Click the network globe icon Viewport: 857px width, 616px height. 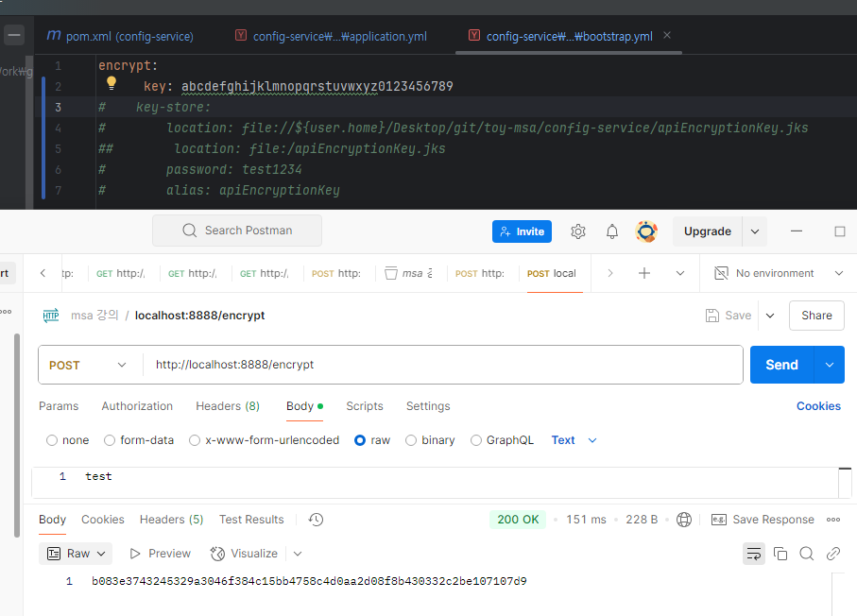pyautogui.click(x=684, y=520)
